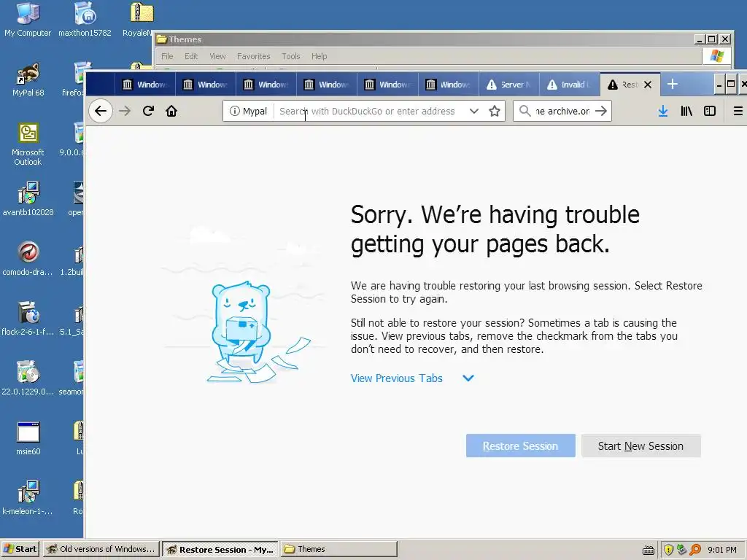Viewport: 747px width, 560px height.
Task: Open Edit menu in Themes window
Action: pyautogui.click(x=191, y=56)
